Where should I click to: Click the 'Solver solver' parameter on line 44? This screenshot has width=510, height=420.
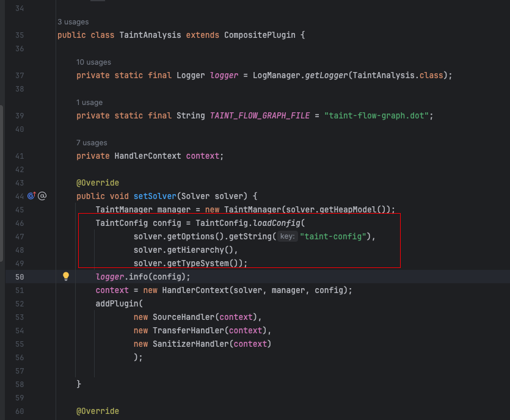point(212,196)
